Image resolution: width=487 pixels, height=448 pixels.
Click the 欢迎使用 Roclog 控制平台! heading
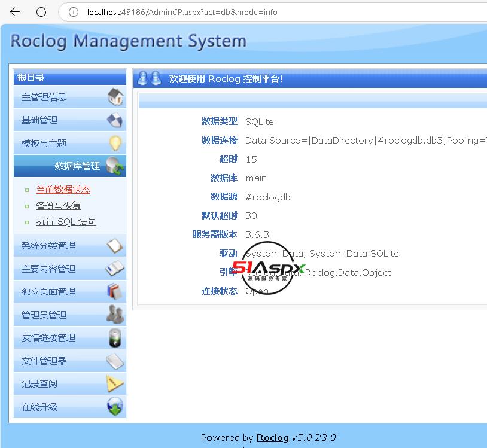point(226,79)
